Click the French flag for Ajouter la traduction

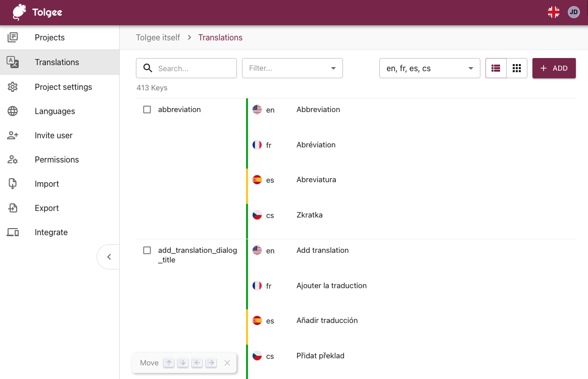[x=257, y=285]
